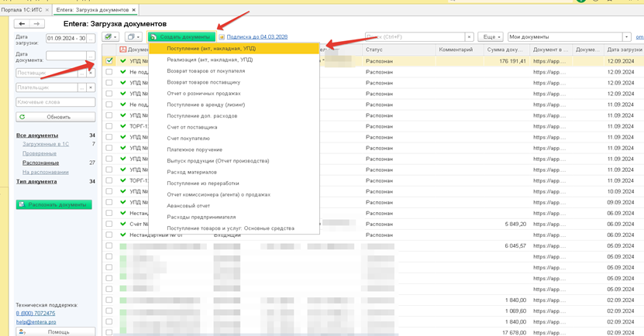Click into the Поиск (Ctrl+F) search field
644x336 pixels.
tap(415, 37)
